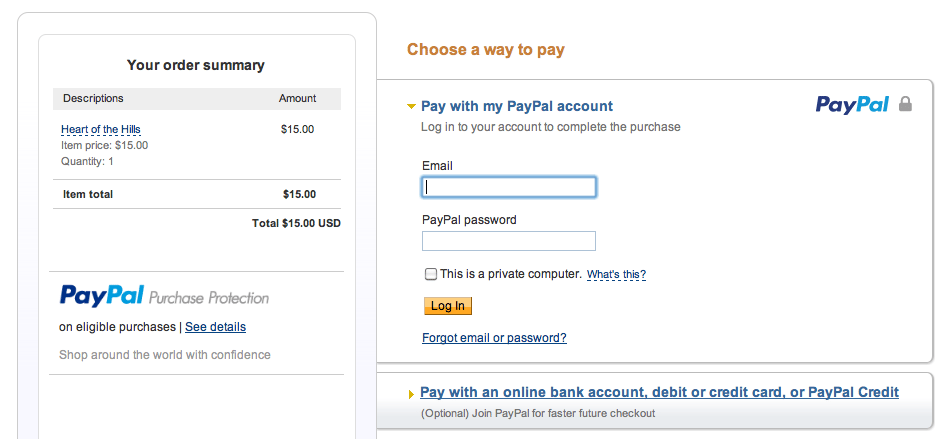Click the Amount column header
Viewport: 950px width, 439px height.
pyautogui.click(x=297, y=98)
